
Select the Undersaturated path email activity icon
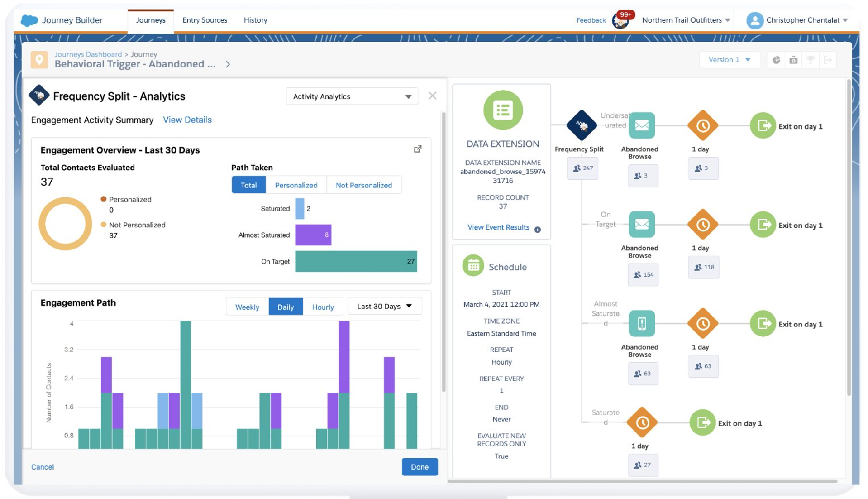641,125
